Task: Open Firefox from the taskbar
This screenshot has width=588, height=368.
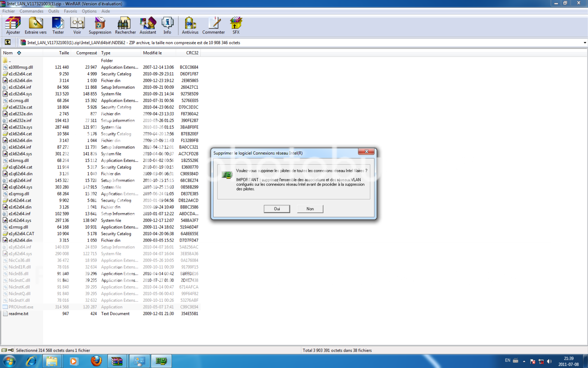Action: 96,361
